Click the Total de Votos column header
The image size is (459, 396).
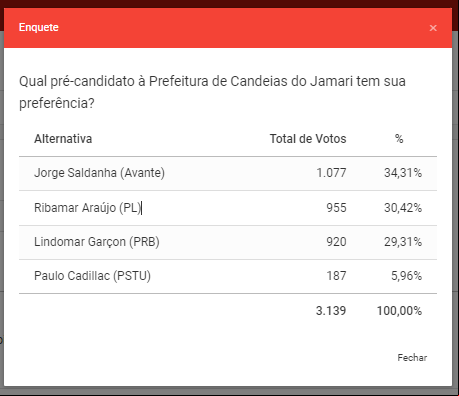tap(308, 139)
